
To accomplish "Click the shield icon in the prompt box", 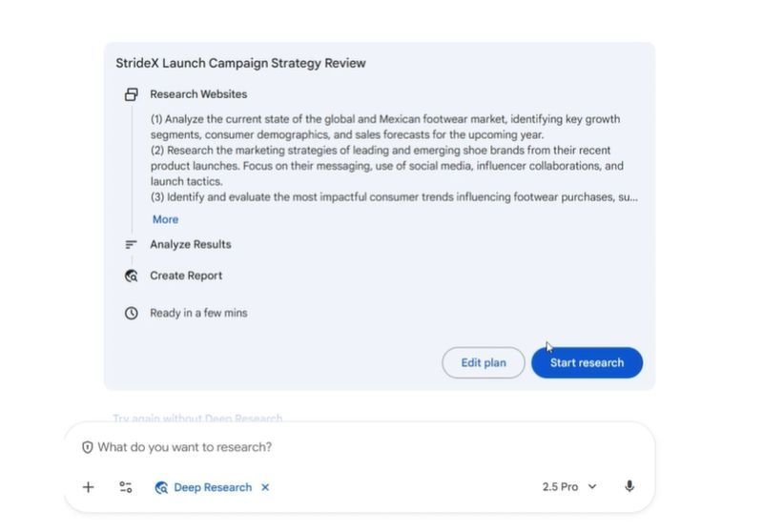I will (88, 447).
